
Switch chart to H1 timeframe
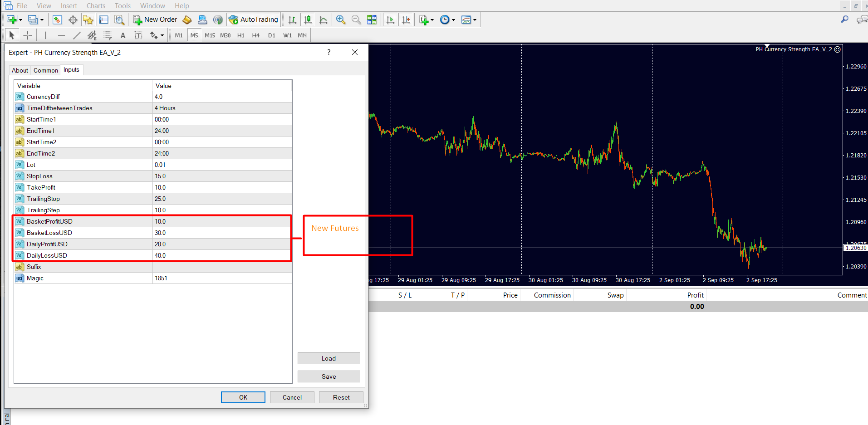pos(240,35)
